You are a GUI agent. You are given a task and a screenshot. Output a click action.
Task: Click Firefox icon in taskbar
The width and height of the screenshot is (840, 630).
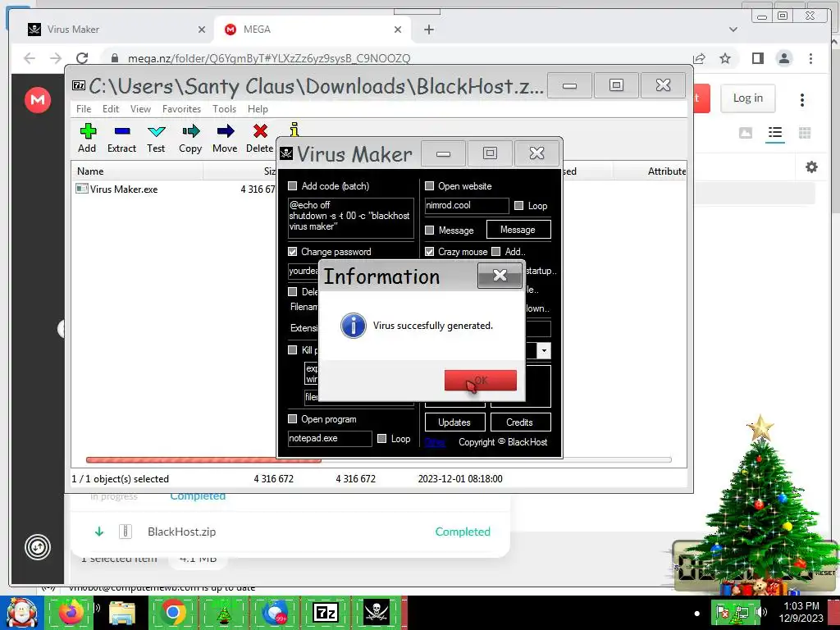71,612
